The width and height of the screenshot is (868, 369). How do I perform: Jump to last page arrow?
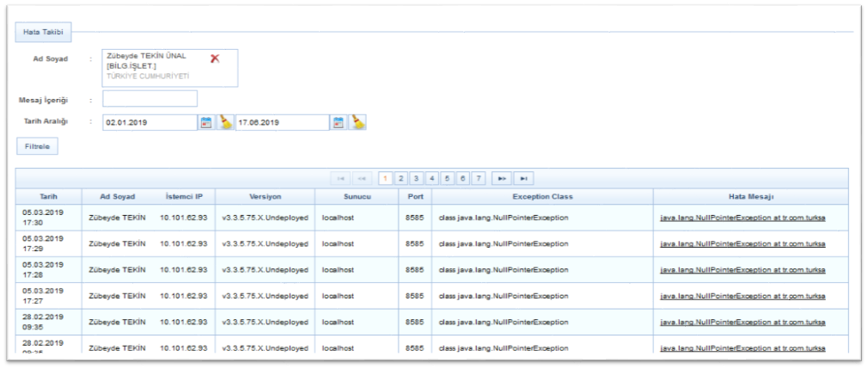pos(524,178)
